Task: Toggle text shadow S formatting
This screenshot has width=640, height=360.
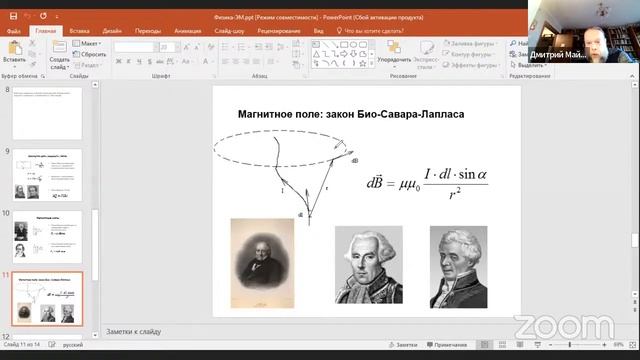Action: 149,62
